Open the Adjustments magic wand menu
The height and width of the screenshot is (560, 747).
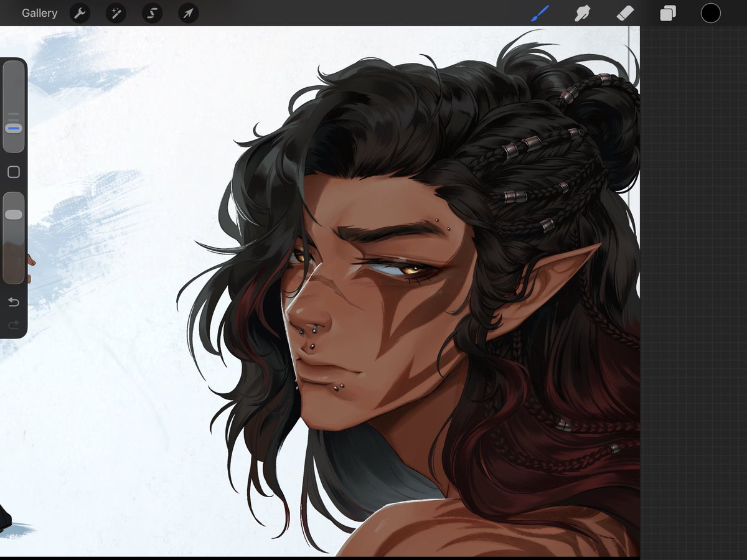[116, 13]
